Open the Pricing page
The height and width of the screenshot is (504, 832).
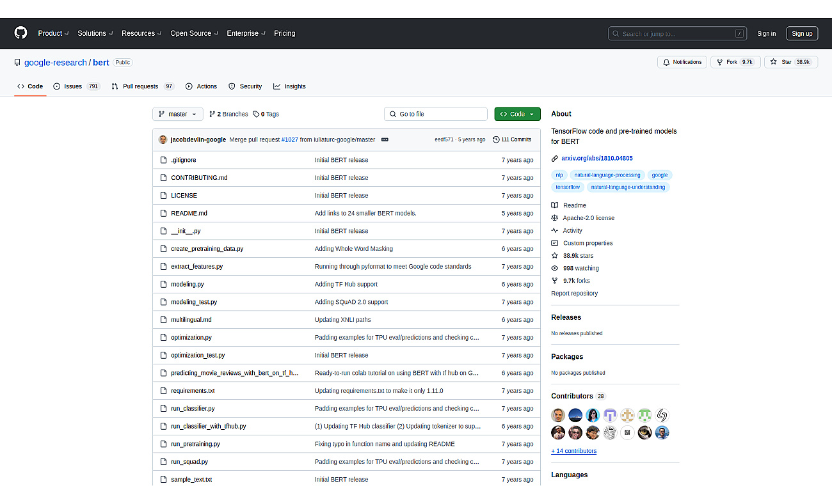click(x=285, y=33)
